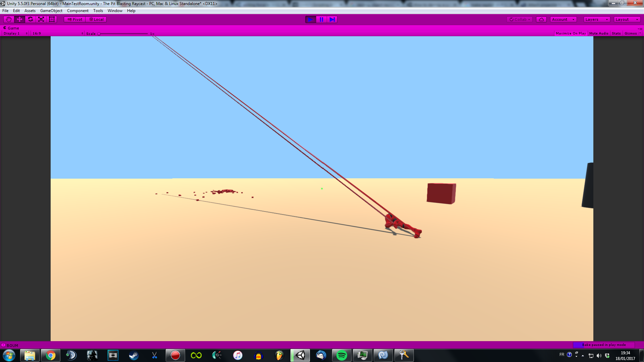Viewport: 644px width, 362px height.
Task: Click the Step frame button
Action: pyautogui.click(x=332, y=19)
